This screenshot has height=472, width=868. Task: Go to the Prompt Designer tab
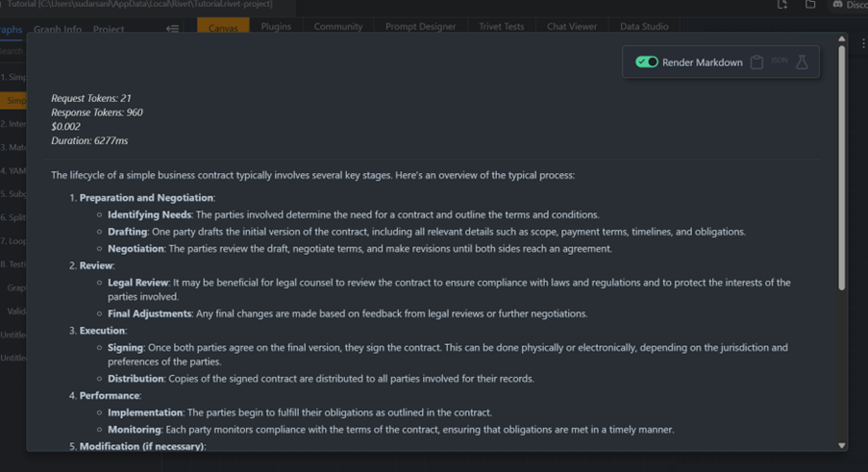coord(421,26)
